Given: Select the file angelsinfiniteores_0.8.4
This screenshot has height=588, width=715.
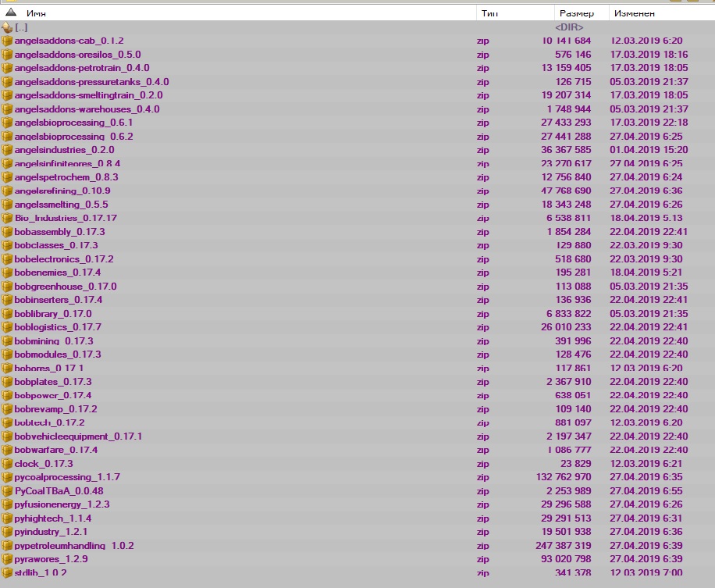Looking at the screenshot, I should coord(67,164).
